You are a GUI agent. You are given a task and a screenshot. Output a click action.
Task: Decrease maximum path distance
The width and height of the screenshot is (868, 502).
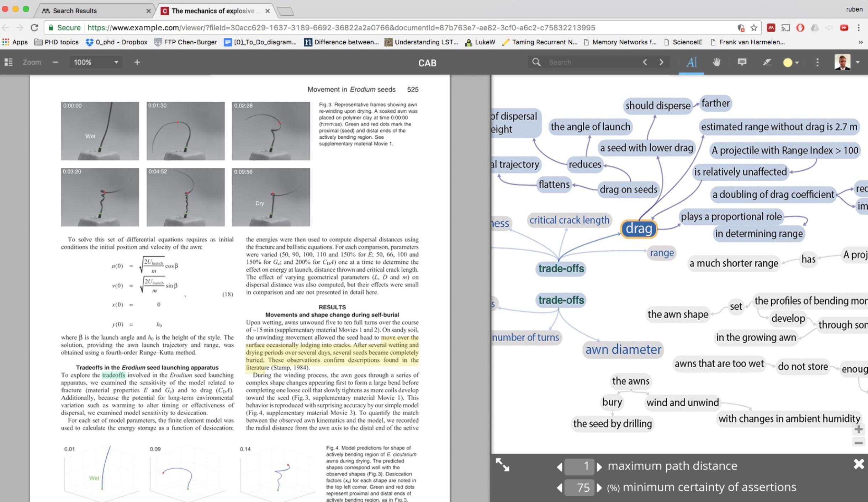pos(560,466)
